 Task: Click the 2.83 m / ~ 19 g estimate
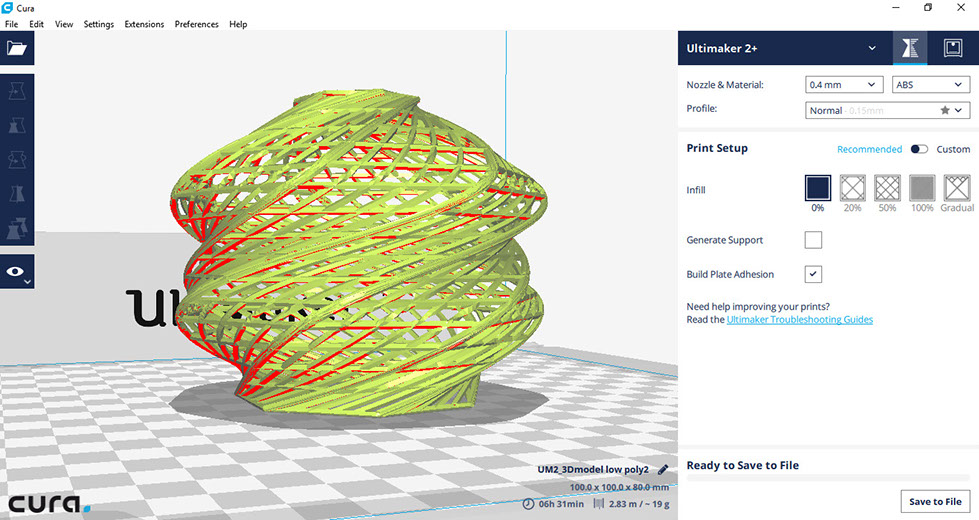tap(639, 504)
